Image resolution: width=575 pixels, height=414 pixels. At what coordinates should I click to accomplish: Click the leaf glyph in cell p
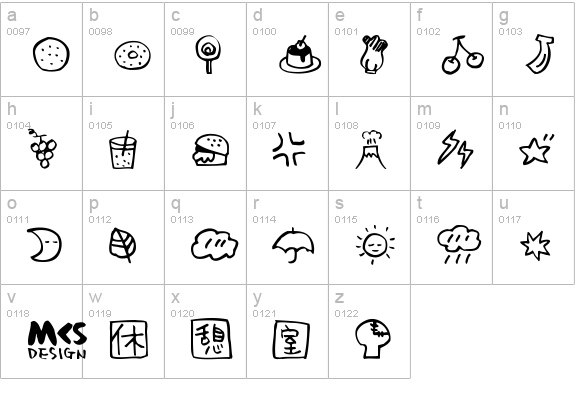pos(123,245)
